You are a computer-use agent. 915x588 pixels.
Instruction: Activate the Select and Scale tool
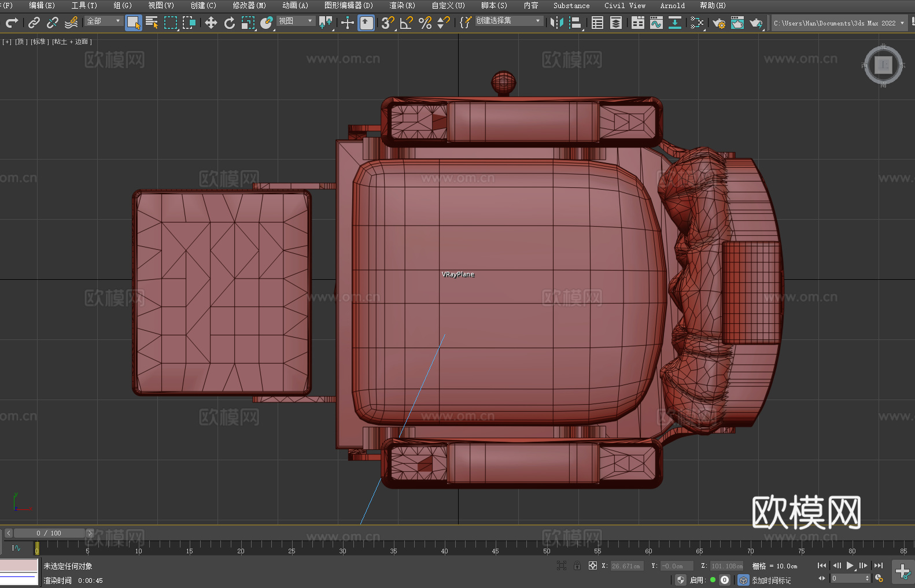tap(248, 23)
